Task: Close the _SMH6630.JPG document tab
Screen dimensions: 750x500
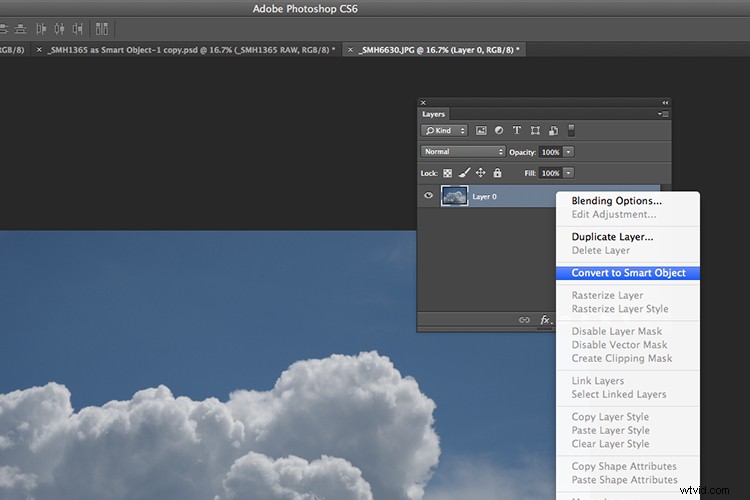Action: [350, 49]
